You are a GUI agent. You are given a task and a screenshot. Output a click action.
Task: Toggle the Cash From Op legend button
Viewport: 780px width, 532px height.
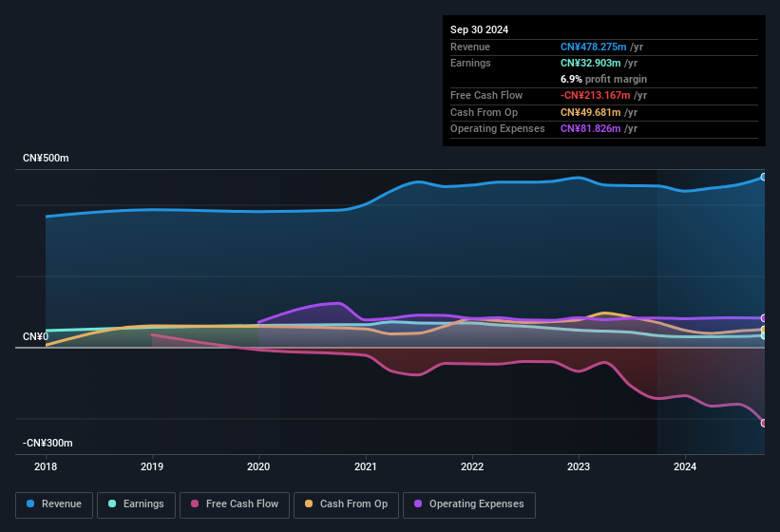[346, 504]
